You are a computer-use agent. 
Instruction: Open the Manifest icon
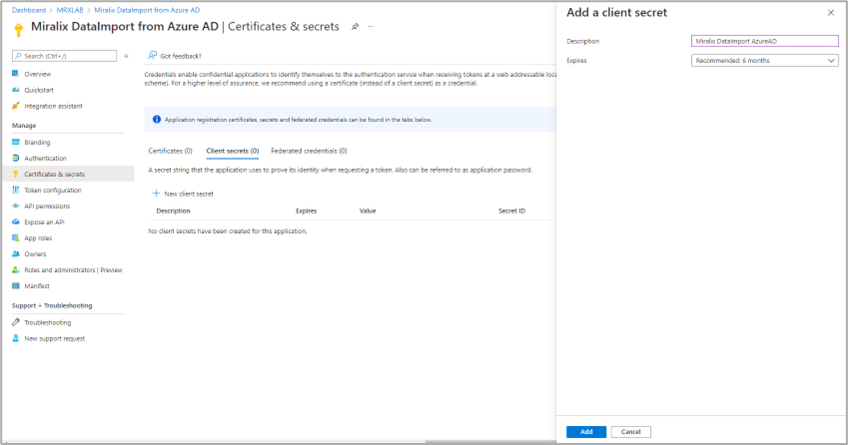(x=16, y=285)
